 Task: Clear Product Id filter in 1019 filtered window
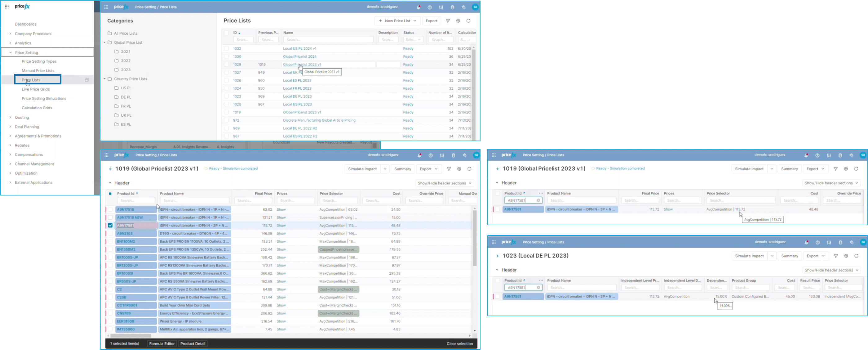tap(538, 200)
